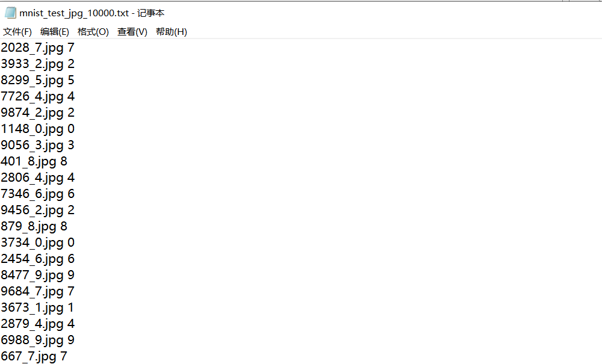Place cursor in line 3933_2.jpg 2
The image size is (602, 364).
coord(37,64)
